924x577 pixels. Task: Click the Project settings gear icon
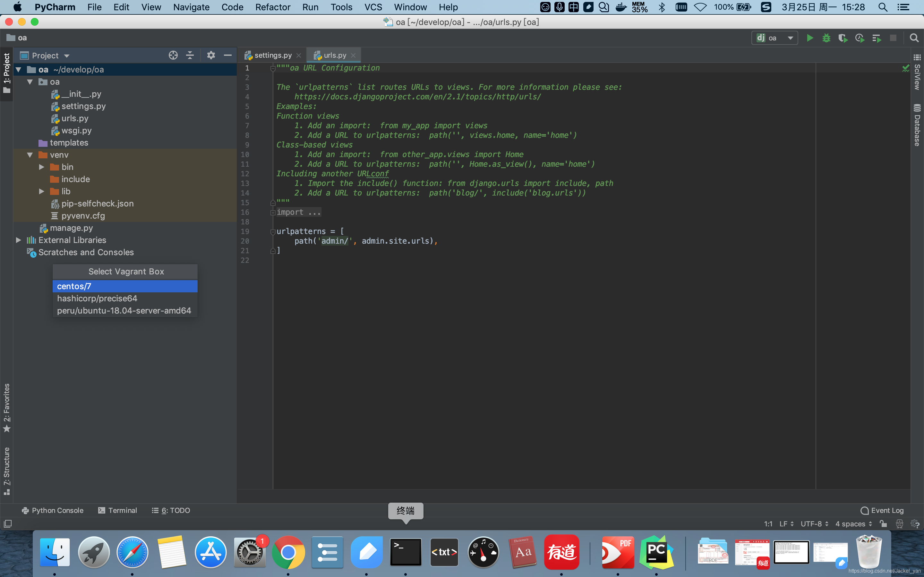(211, 55)
